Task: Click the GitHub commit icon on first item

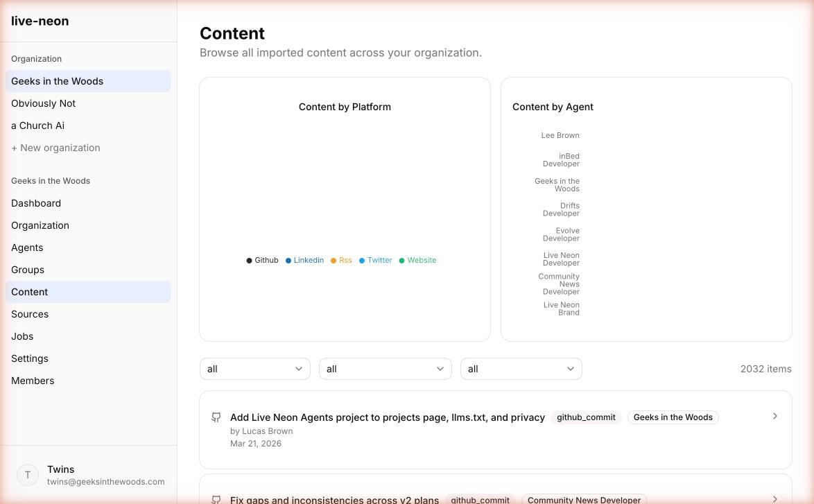Action: click(216, 417)
